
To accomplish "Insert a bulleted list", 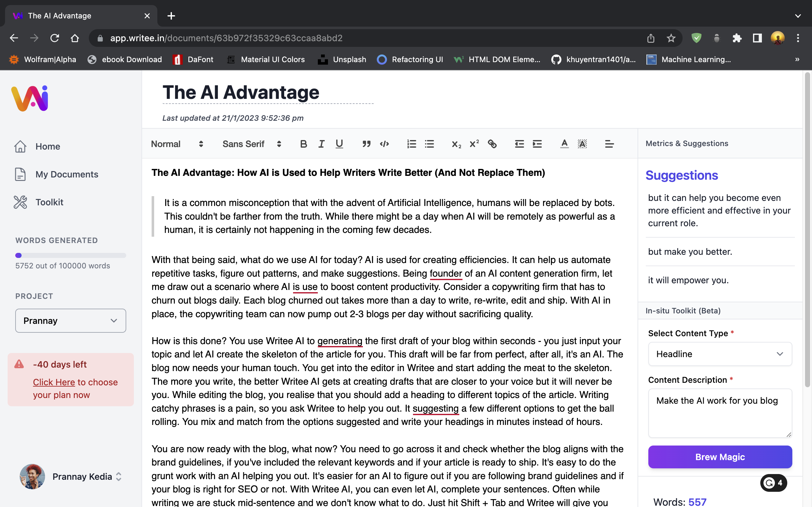I will tap(429, 144).
